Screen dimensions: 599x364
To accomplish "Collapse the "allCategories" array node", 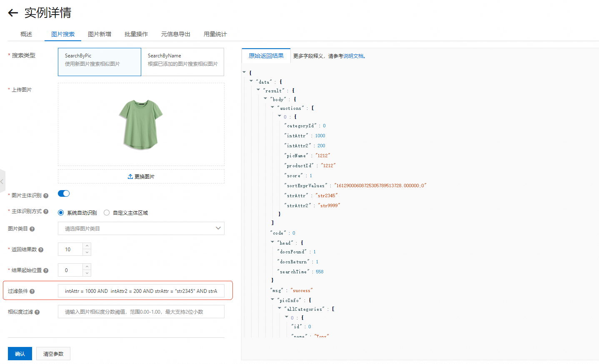I will tap(280, 308).
